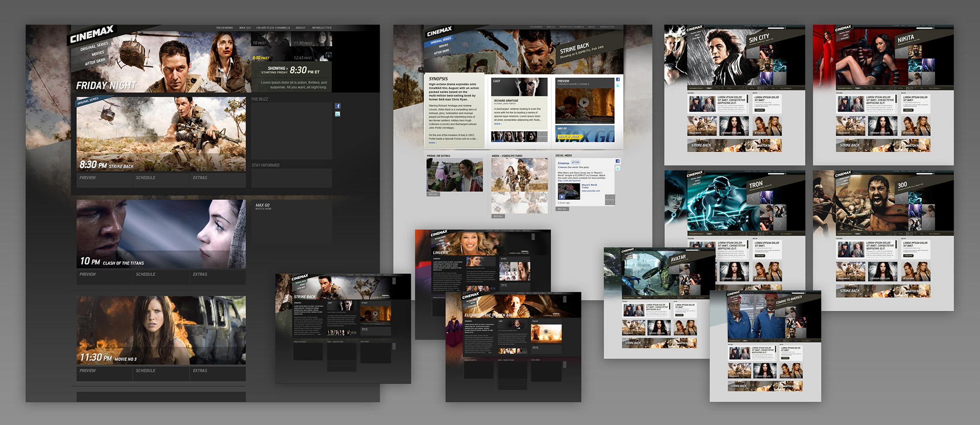Click more link under Richard Armitage bio
The height and width of the screenshot is (425, 980).
(498, 124)
